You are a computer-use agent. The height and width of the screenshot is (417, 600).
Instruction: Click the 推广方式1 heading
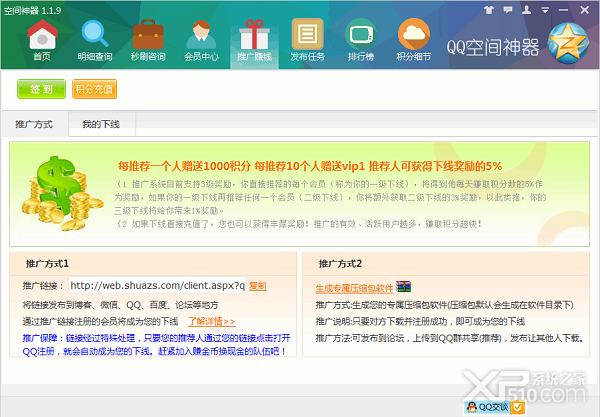coord(47,264)
